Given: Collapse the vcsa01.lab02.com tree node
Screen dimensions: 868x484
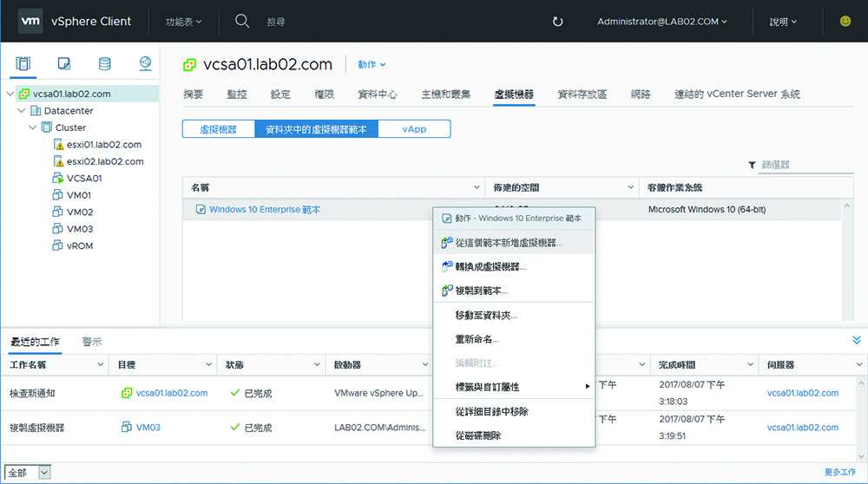Looking at the screenshot, I should tap(10, 94).
